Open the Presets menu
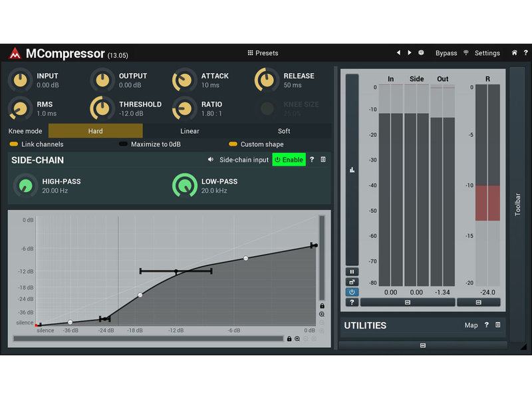The height and width of the screenshot is (399, 532). (263, 53)
